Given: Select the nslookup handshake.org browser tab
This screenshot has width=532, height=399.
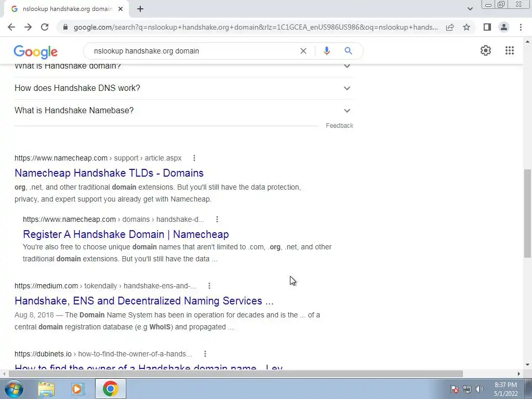Looking at the screenshot, I should point(67,9).
